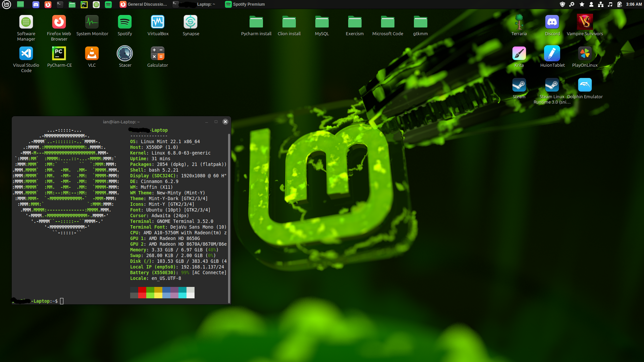Launch Discord from the panel launcher

[x=36, y=4]
